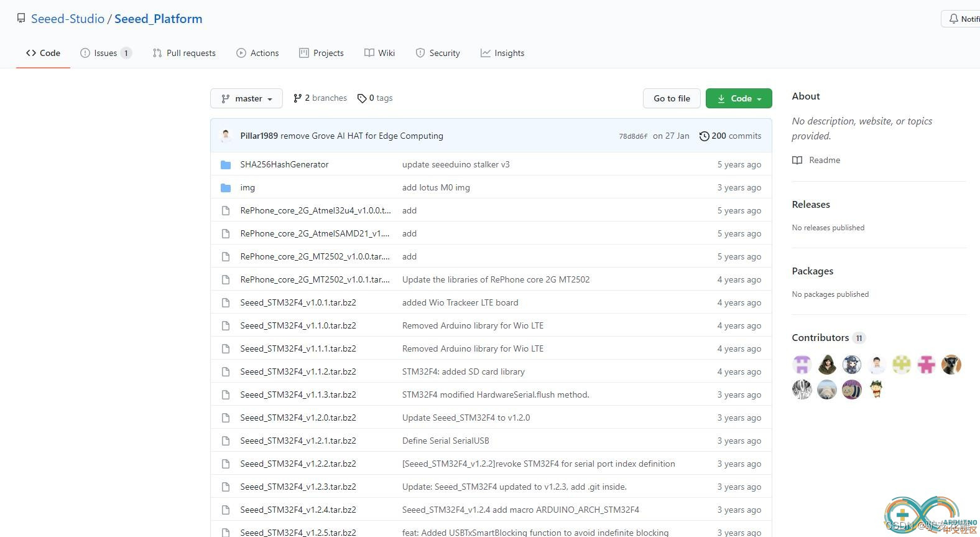Click the hooded-figure contributor avatar
Screen dimensions: 980x537
827,365
